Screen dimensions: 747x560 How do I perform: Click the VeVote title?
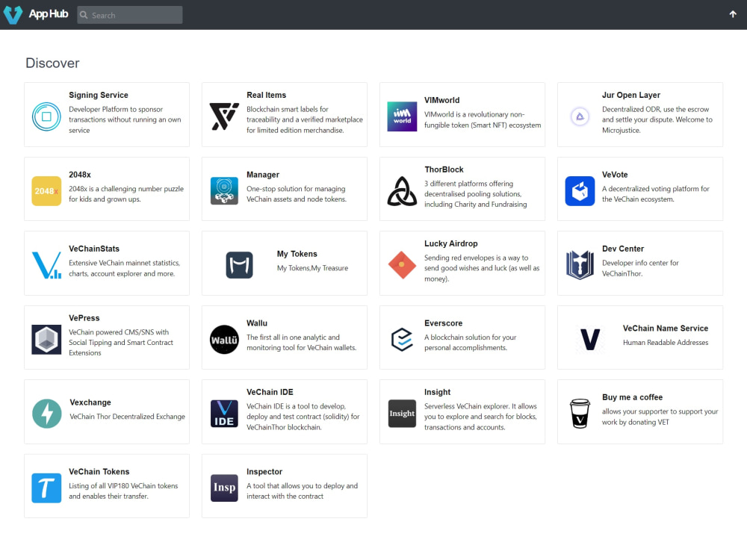click(x=615, y=174)
